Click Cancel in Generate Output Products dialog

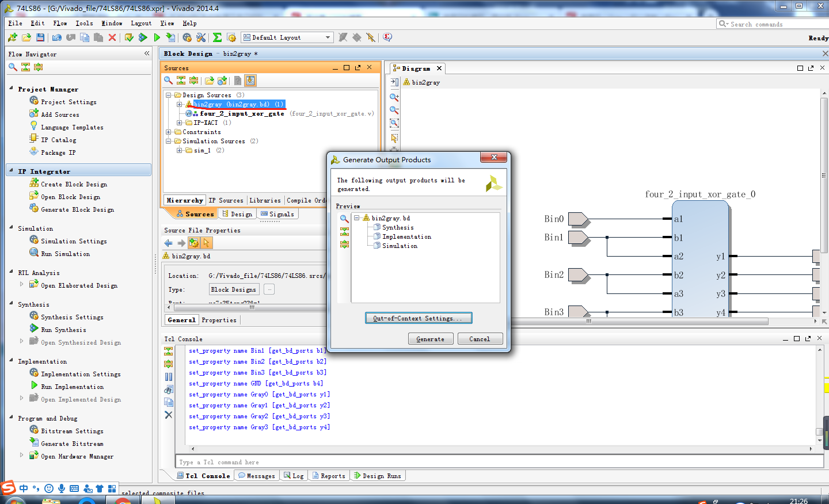coord(480,339)
